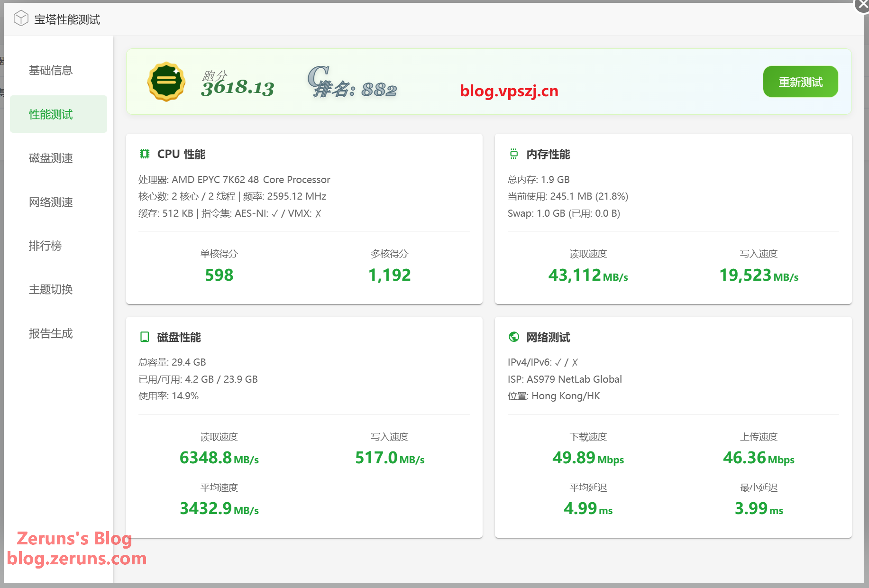This screenshot has width=869, height=588.
Task: Click the globe icon beside 网络测试
Action: (x=513, y=337)
